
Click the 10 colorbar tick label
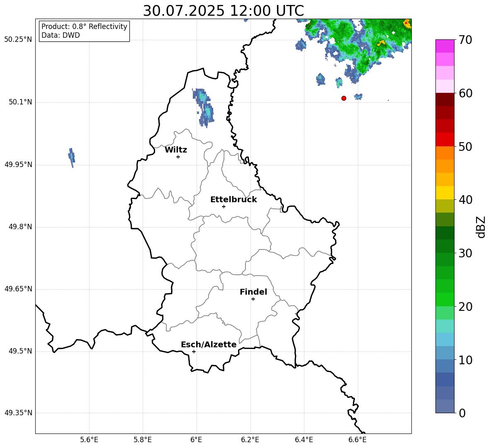tap(465, 360)
